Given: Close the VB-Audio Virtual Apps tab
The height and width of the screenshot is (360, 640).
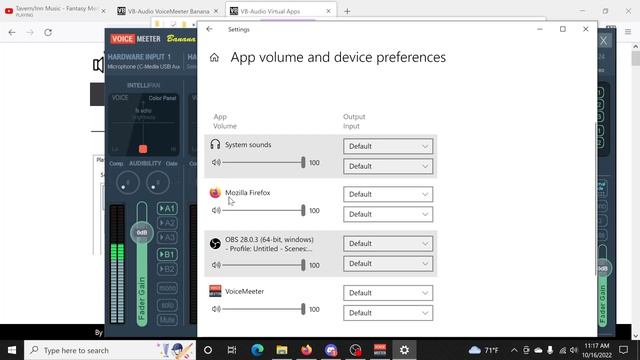Looking at the screenshot, I should [329, 11].
